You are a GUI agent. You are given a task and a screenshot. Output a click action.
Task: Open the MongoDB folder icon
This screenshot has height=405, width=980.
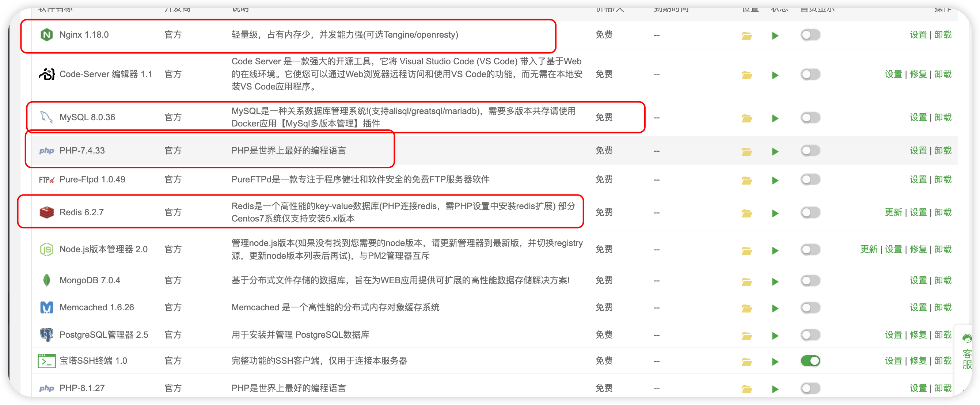(747, 281)
